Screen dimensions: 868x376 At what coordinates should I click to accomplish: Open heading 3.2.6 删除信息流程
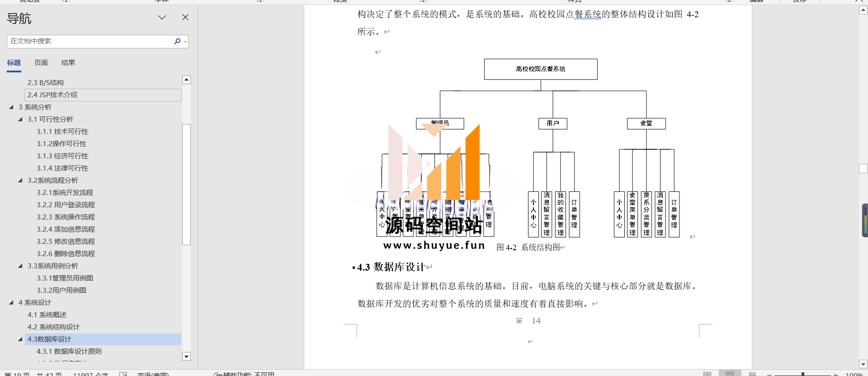pyautogui.click(x=66, y=254)
